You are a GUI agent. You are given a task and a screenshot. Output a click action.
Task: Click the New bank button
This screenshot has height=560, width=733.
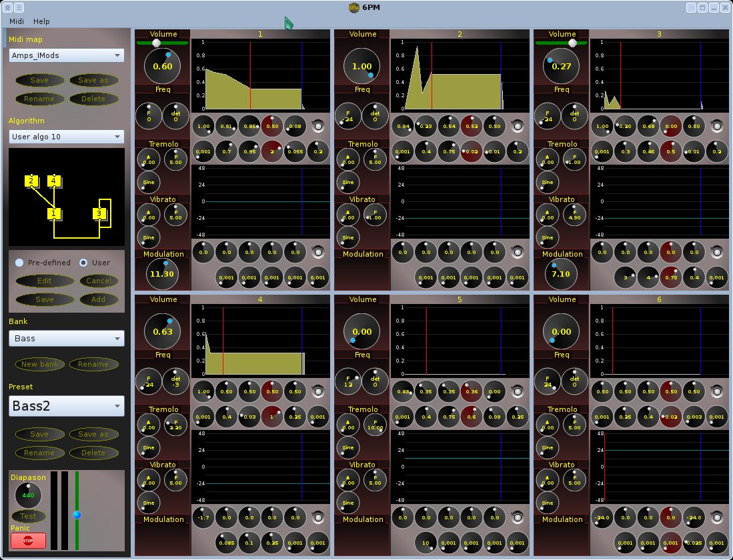point(40,364)
